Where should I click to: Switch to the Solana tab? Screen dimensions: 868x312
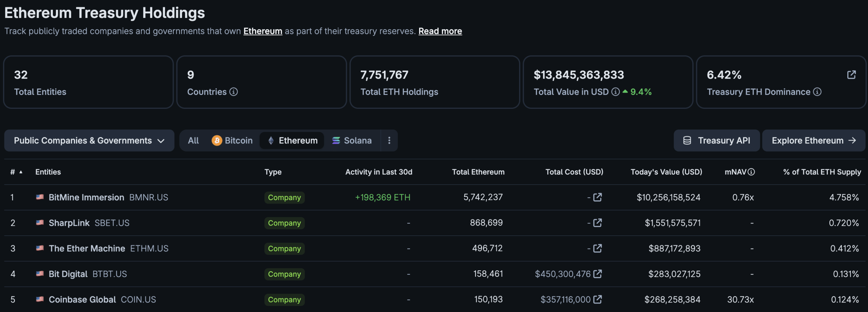[352, 140]
